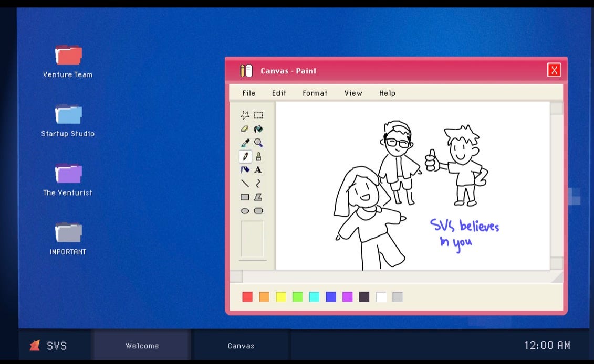Pick the green color swatch
Image resolution: width=594 pixels, height=364 pixels.
coord(297,297)
